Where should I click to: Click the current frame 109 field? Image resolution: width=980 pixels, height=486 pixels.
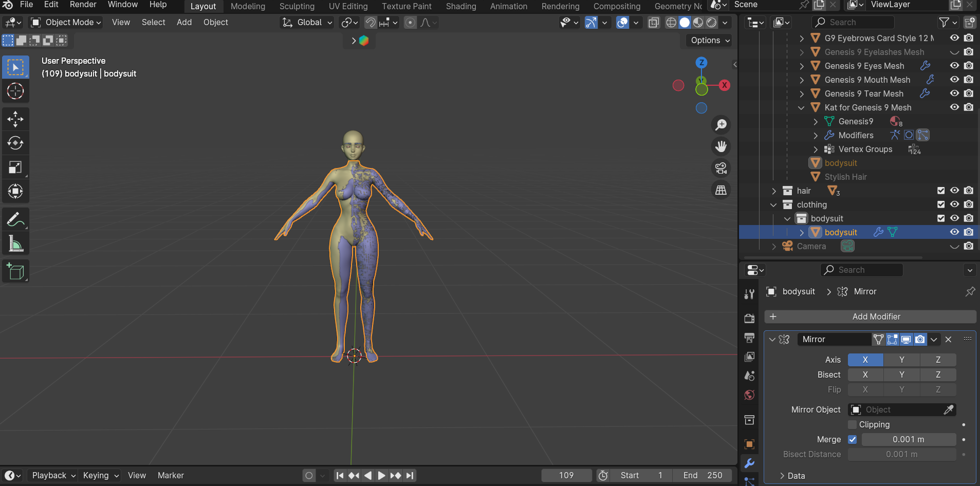[x=566, y=475]
